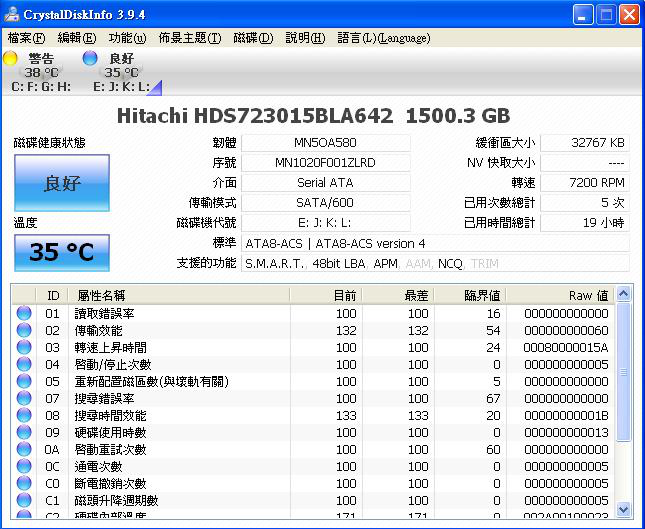Click the scrollbar up arrow in attribute list
This screenshot has width=645, height=529.
tap(624, 294)
